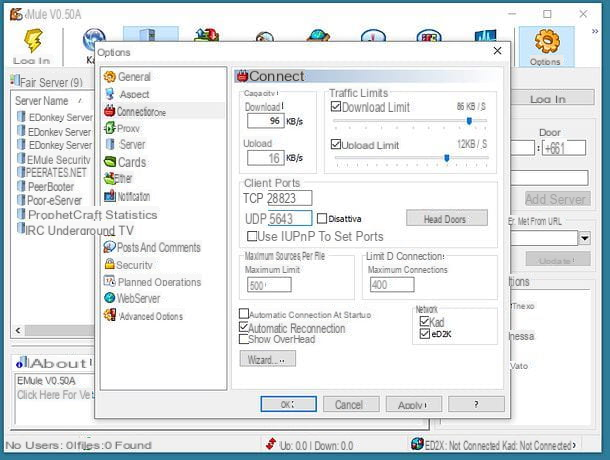The height and width of the screenshot is (460, 610).
Task: Enable Show OverHead checkbox
Action: point(244,339)
